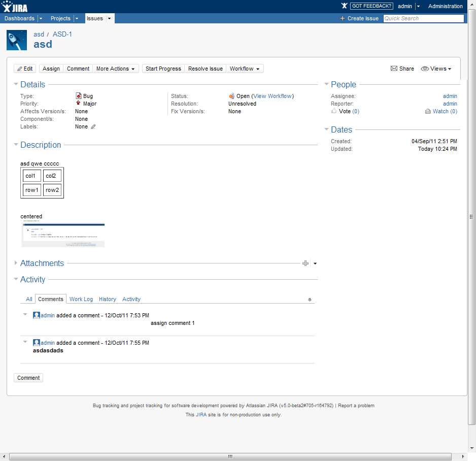476x461 pixels.
Task: Collapse the first admin comment
Action: (x=25, y=315)
